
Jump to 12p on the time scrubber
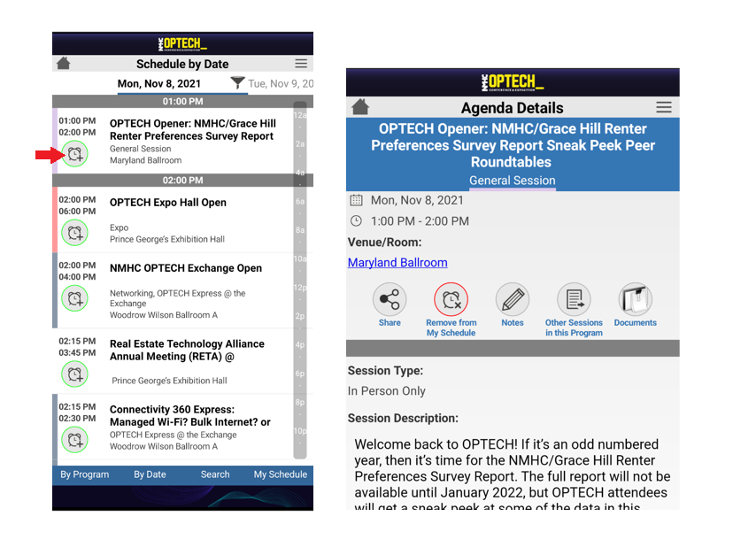coord(300,288)
